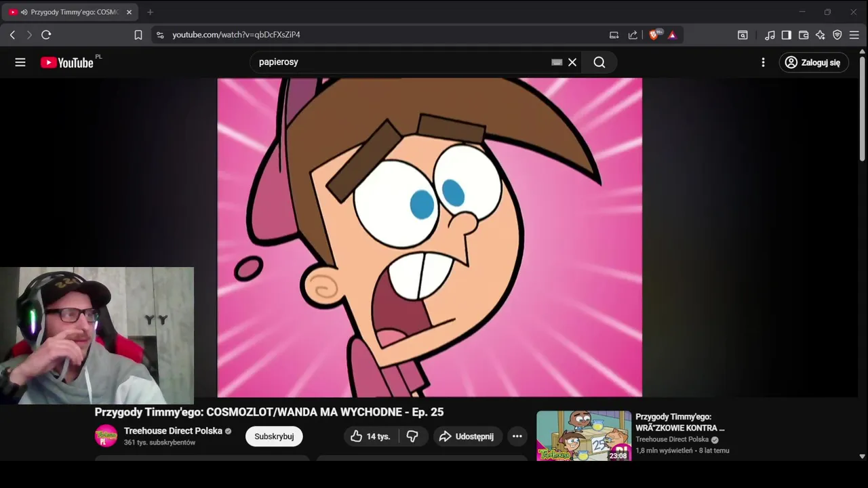Click the tab search icon in toolbar
The height and width of the screenshot is (488, 868).
click(x=743, y=35)
